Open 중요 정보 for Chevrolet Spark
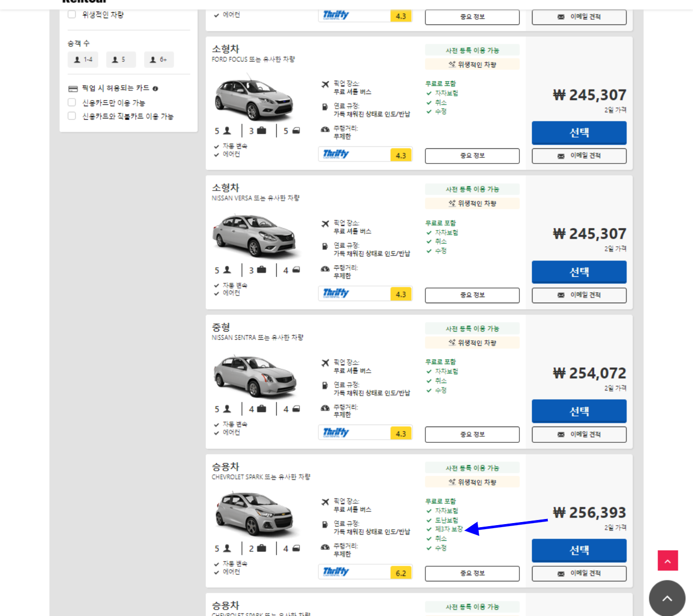The width and height of the screenshot is (693, 616). point(472,573)
